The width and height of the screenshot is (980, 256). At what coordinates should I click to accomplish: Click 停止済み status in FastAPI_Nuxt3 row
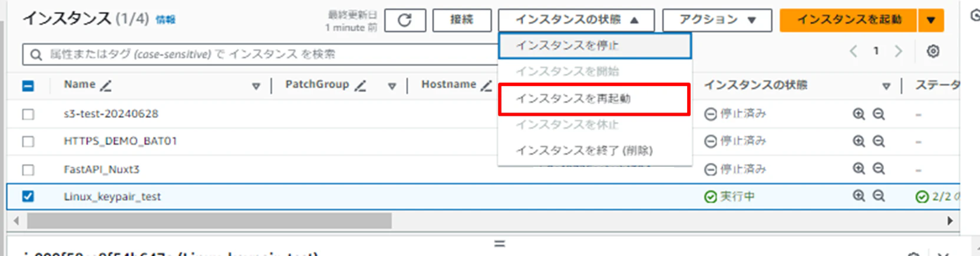(x=743, y=169)
